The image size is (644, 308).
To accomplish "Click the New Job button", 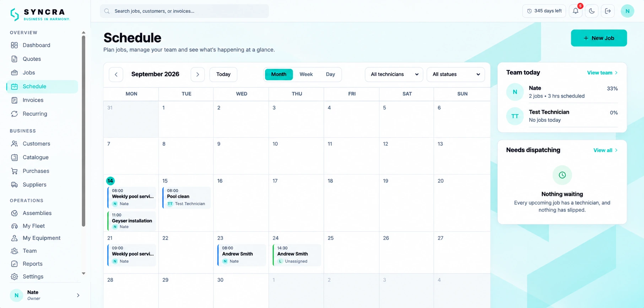I will pos(599,38).
